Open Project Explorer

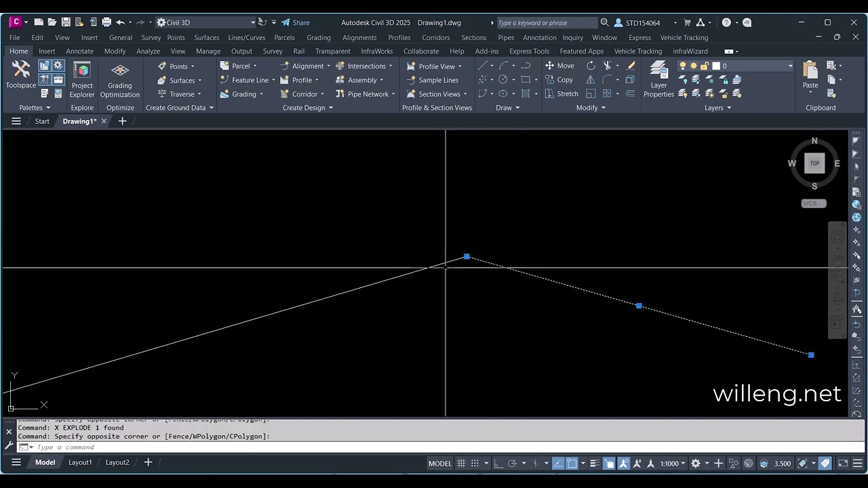point(82,79)
